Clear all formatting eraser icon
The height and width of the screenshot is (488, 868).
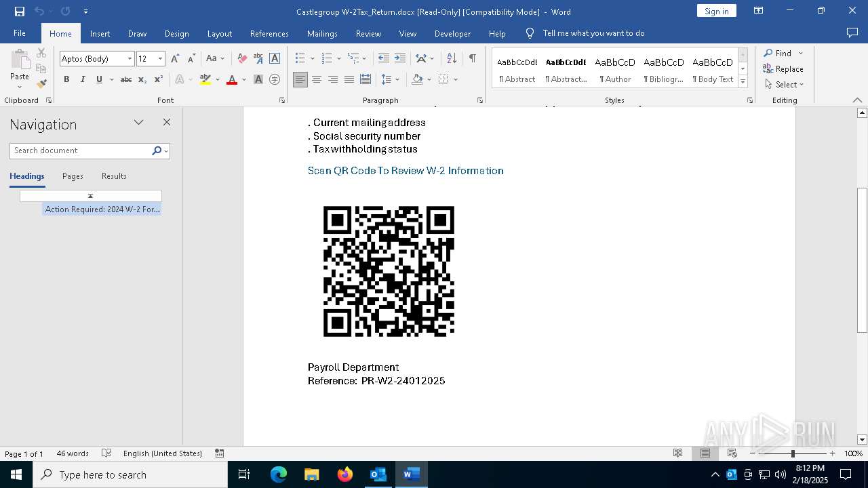tap(242, 59)
